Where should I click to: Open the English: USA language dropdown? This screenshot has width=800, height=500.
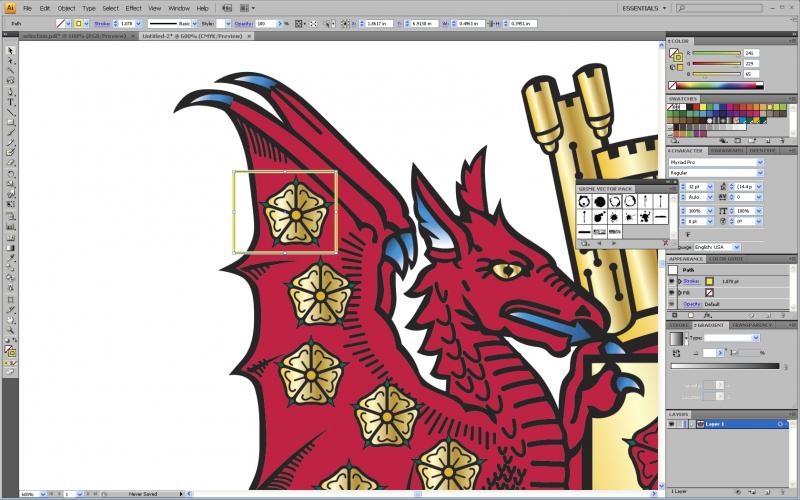pos(737,247)
